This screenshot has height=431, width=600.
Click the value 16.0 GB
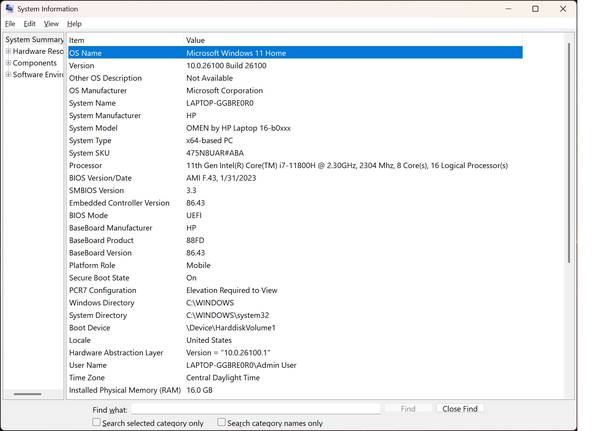(x=199, y=390)
